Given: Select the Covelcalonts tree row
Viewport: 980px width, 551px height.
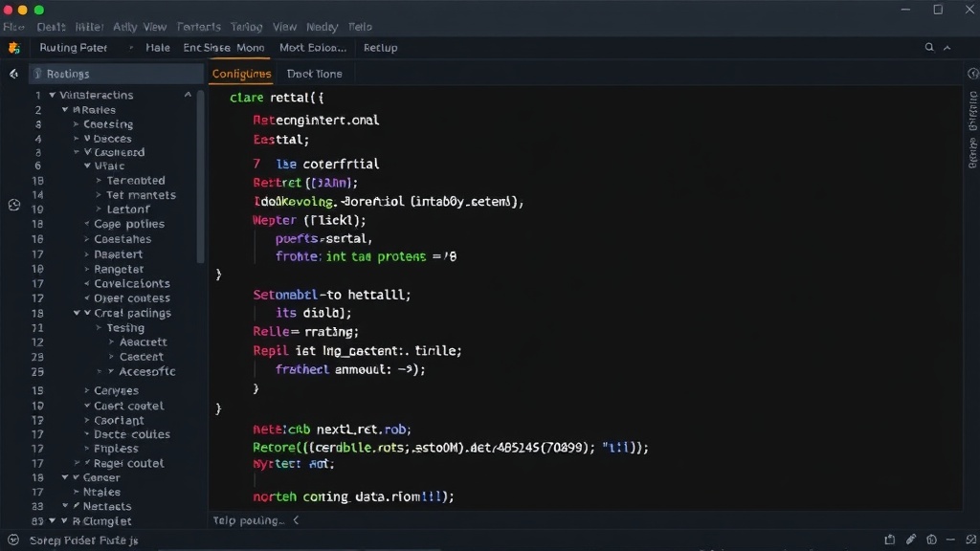Looking at the screenshot, I should 132,283.
